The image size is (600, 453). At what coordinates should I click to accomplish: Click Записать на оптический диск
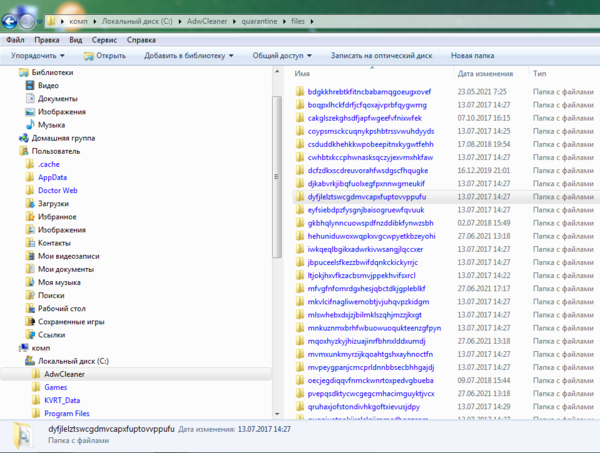coord(381,56)
